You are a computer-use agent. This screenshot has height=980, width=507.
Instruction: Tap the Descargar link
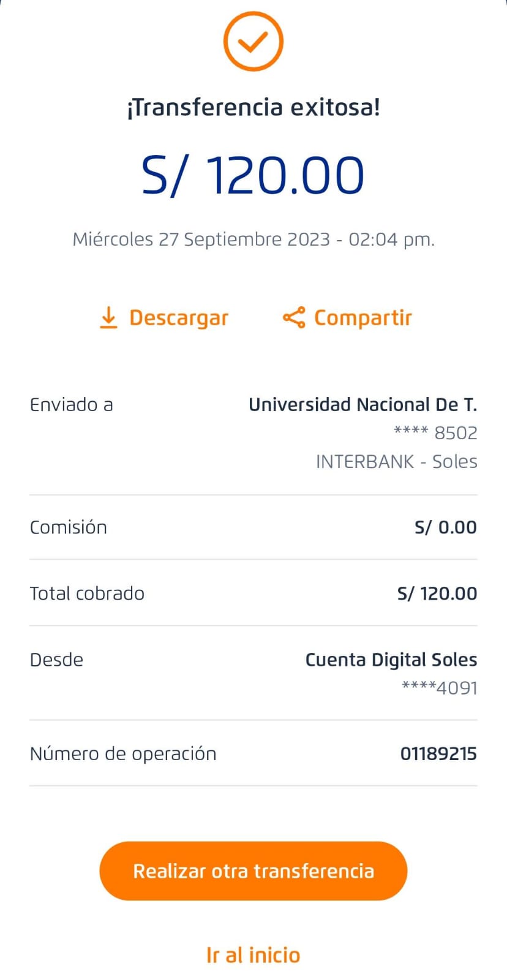[x=178, y=318]
